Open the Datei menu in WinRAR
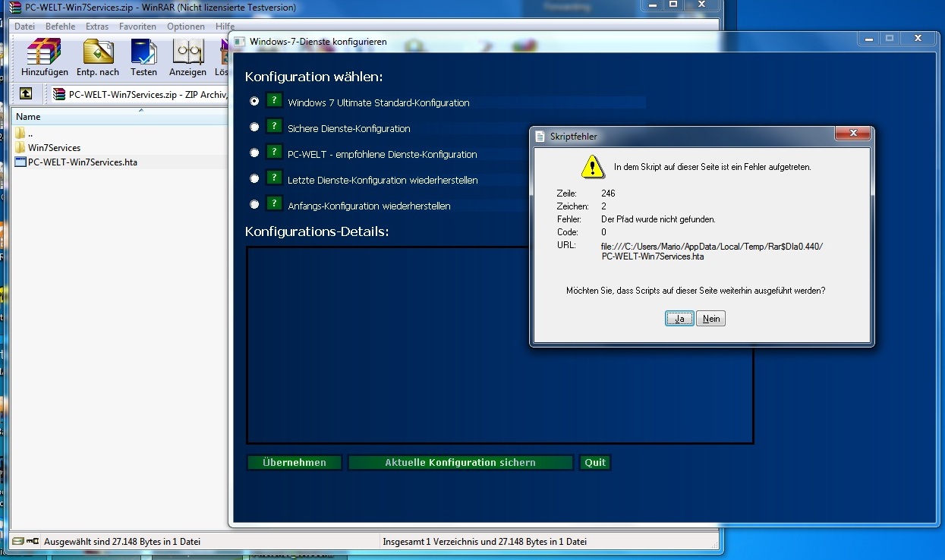Image resolution: width=945 pixels, height=560 pixels. (25, 27)
